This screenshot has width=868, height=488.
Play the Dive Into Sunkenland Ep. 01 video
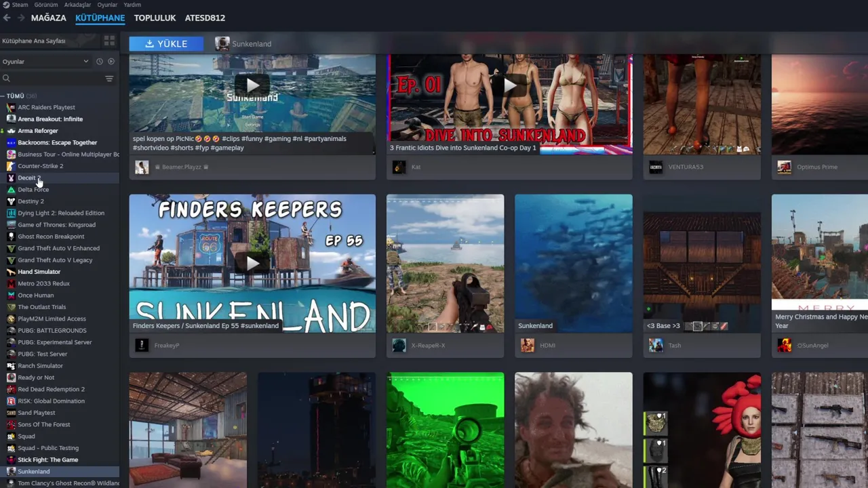(x=509, y=85)
